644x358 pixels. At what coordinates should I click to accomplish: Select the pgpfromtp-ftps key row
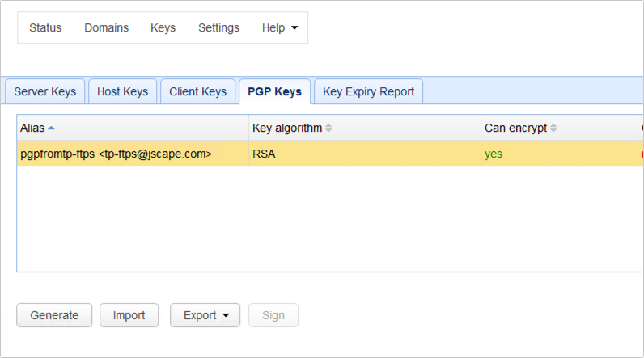click(330, 154)
